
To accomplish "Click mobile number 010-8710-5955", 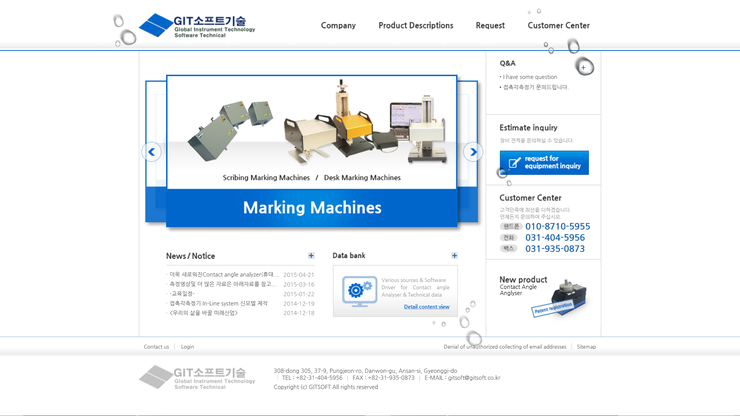I will click(x=557, y=227).
